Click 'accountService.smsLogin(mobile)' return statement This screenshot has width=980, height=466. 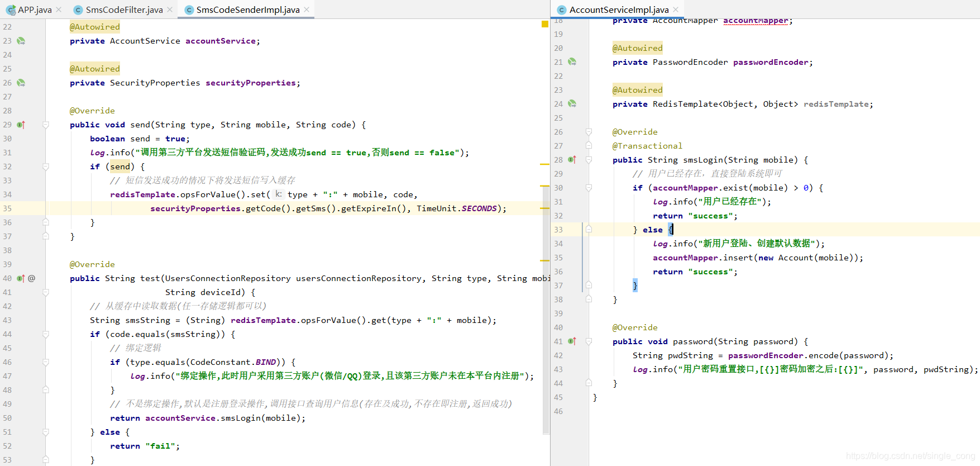[x=208, y=418]
